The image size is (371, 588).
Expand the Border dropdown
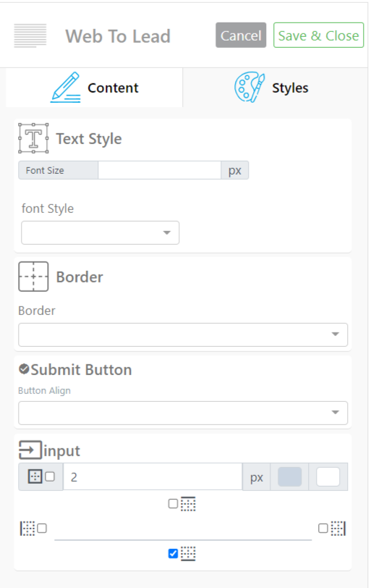183,335
